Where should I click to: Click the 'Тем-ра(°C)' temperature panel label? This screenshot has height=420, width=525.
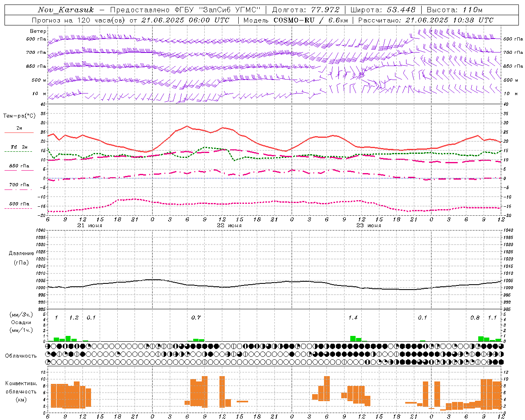pos(19,116)
